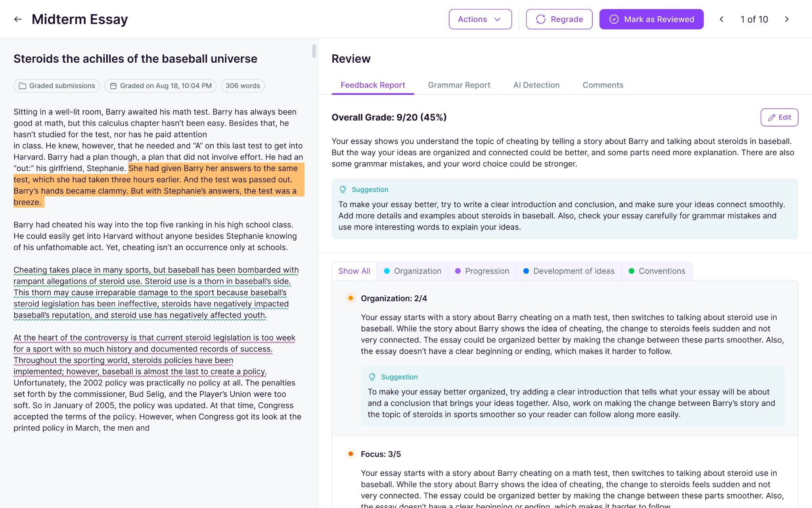Click Mark as Reviewed button

click(651, 19)
